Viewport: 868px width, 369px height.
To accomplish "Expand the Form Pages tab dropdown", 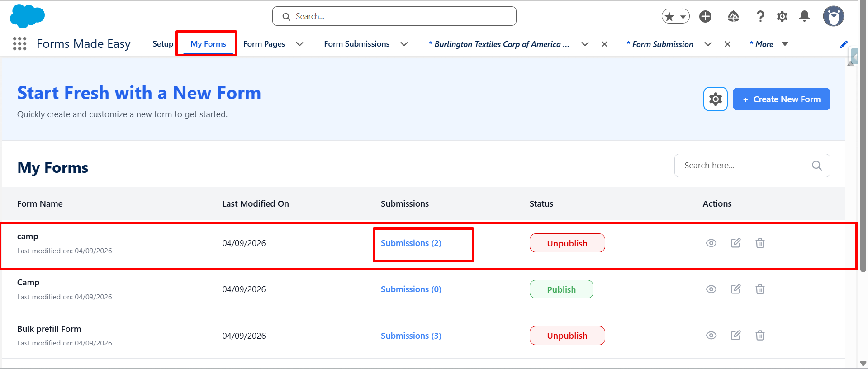I will point(299,44).
